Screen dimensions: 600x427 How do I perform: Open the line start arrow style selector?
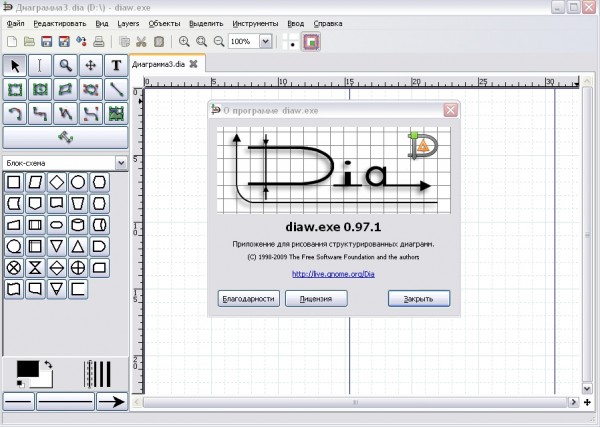(18, 401)
